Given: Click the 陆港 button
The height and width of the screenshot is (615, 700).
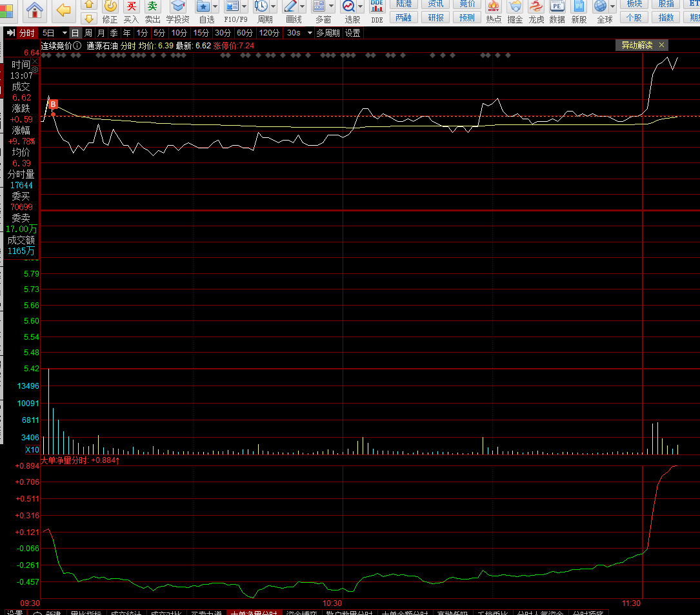Looking at the screenshot, I should click(x=404, y=4).
